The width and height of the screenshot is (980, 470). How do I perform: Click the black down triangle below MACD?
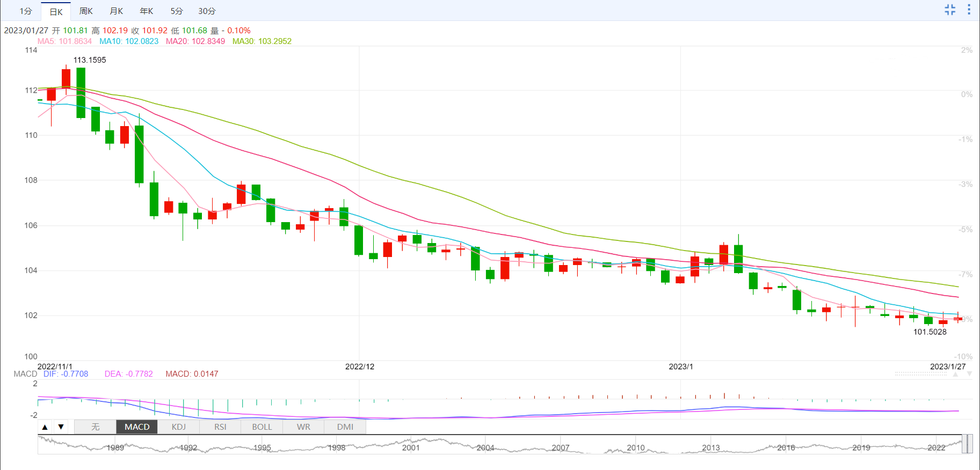[61, 427]
